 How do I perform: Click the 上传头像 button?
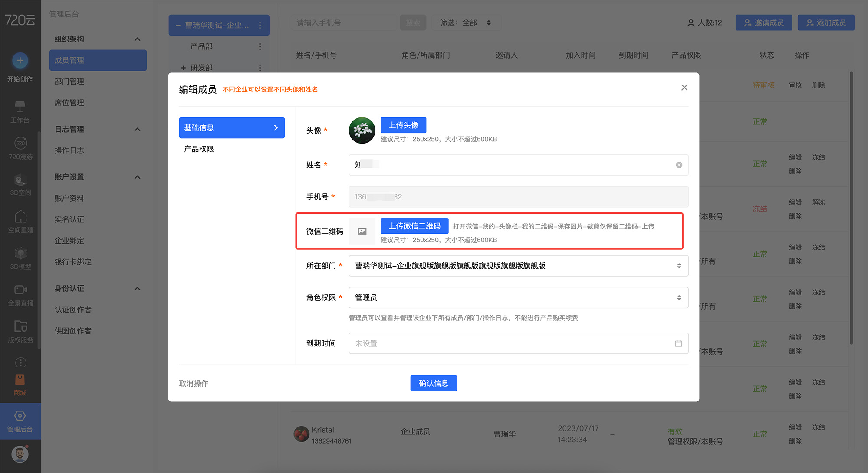coord(403,125)
